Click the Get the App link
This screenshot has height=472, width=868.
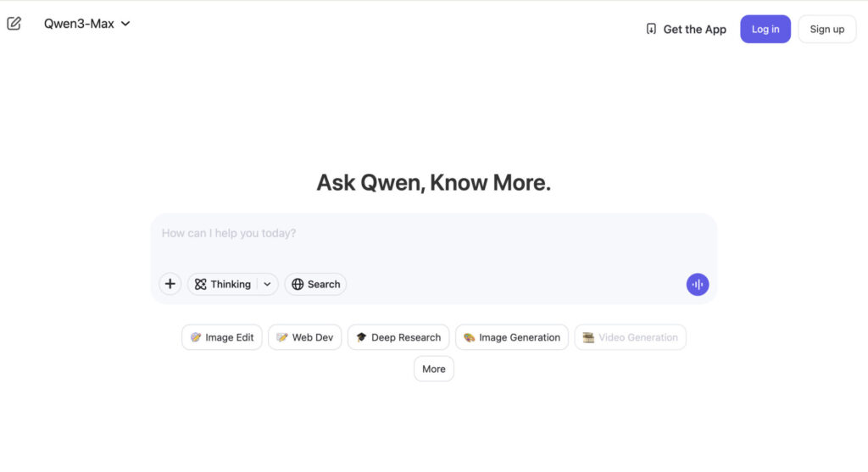tap(694, 29)
